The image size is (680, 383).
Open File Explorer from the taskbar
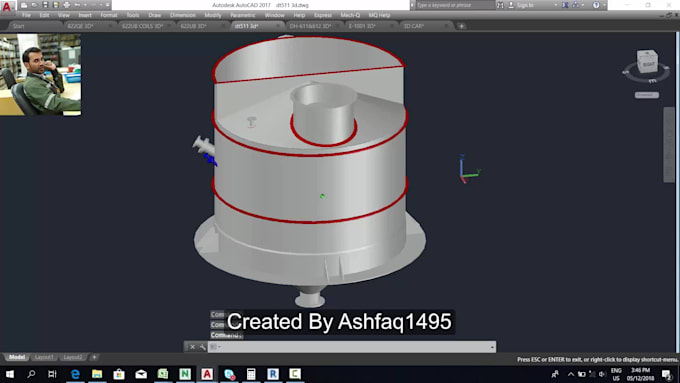click(97, 374)
